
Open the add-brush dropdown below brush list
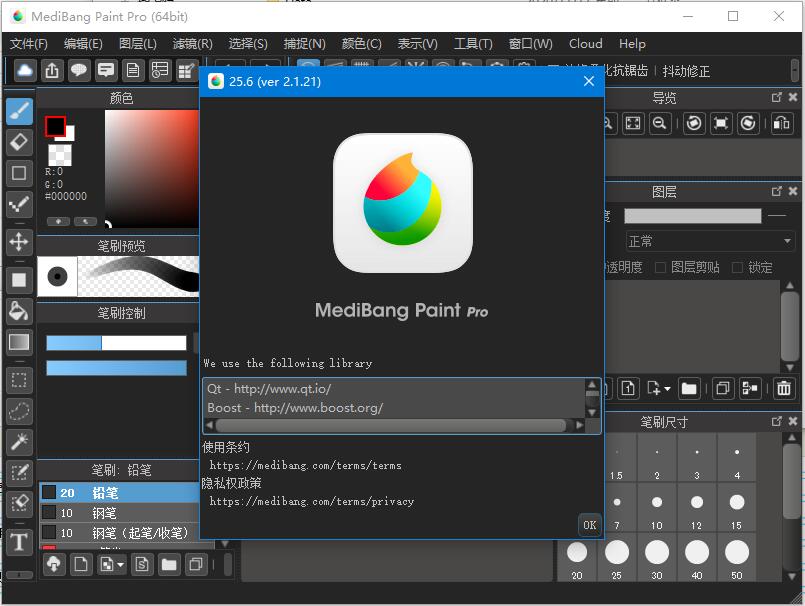tap(111, 565)
